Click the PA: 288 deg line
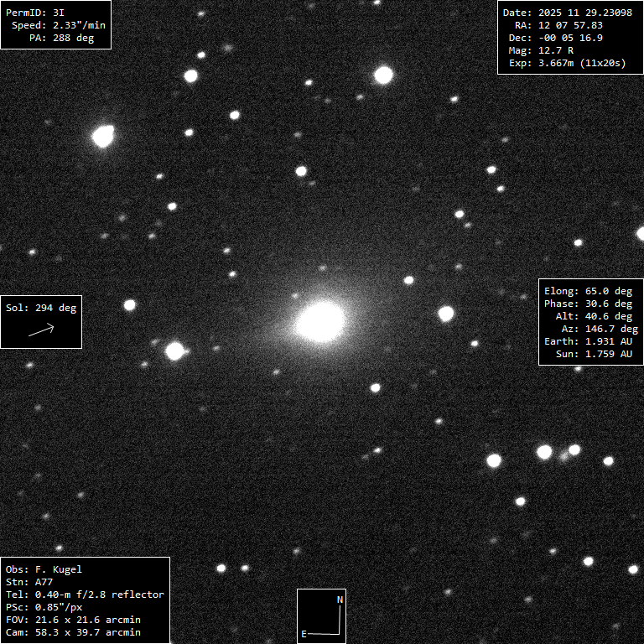This screenshot has width=644, height=644. click(61, 38)
